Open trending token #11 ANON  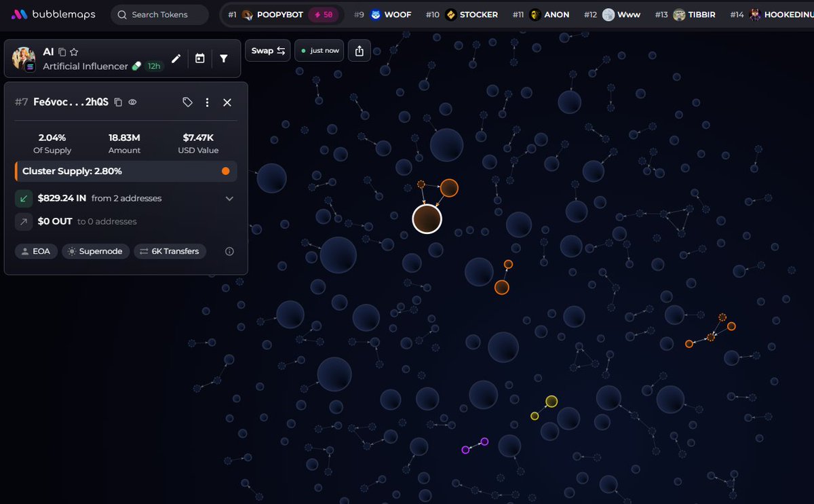(541, 14)
